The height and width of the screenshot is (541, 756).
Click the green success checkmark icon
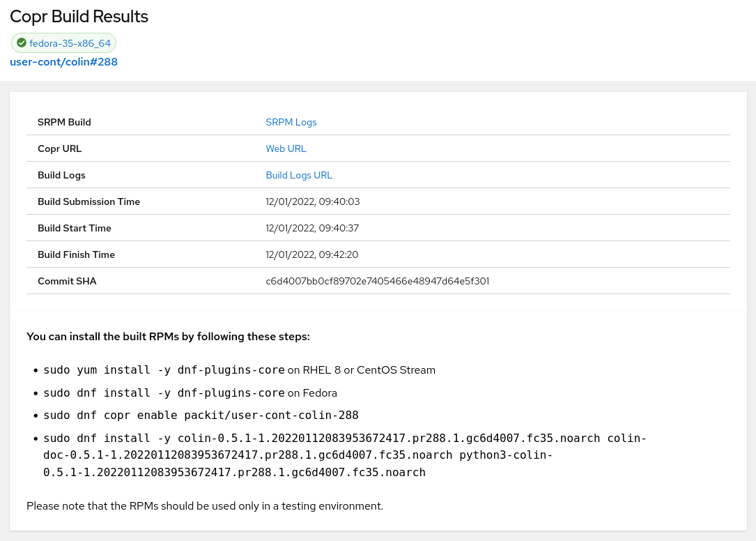pyautogui.click(x=22, y=43)
